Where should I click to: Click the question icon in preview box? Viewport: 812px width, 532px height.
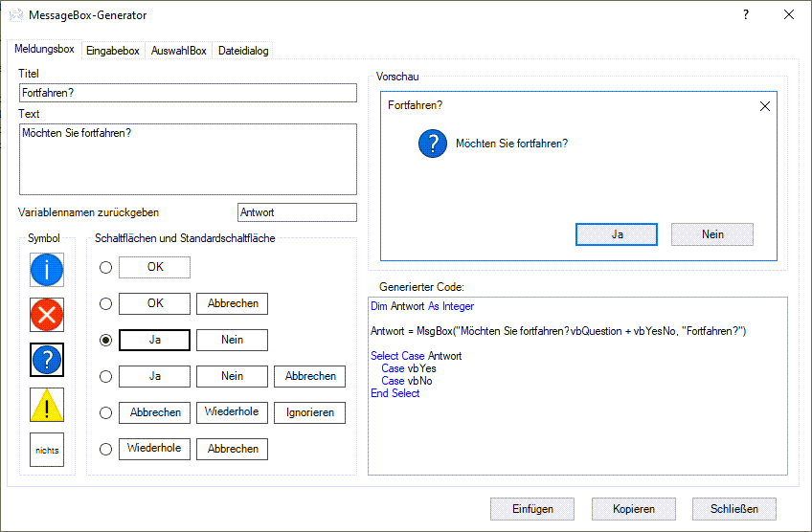click(433, 144)
